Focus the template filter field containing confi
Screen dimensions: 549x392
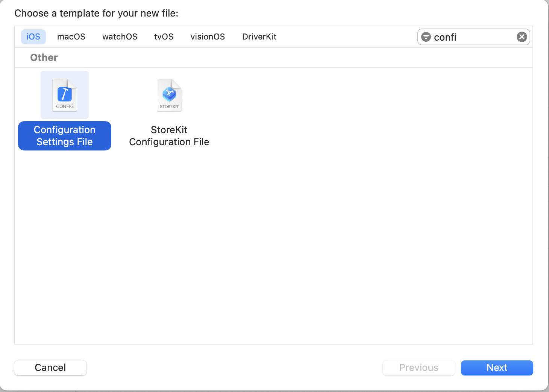coord(474,37)
